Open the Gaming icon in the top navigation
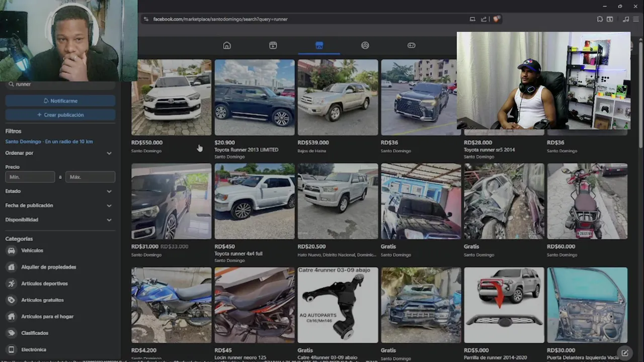Screen dimensions: 644x362 click(x=412, y=45)
